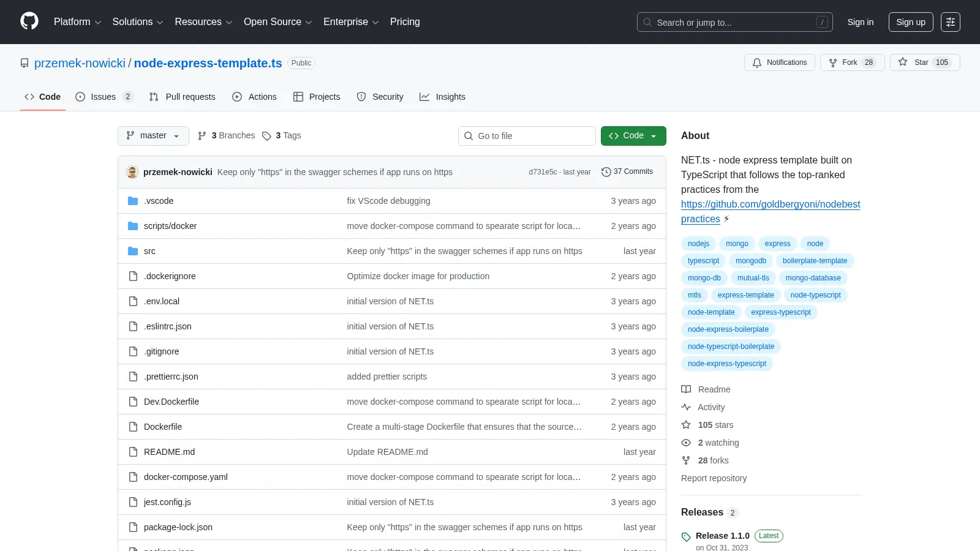Screen dimensions: 980x551
Task: Open commit hash d731e5c
Action: 543,172
